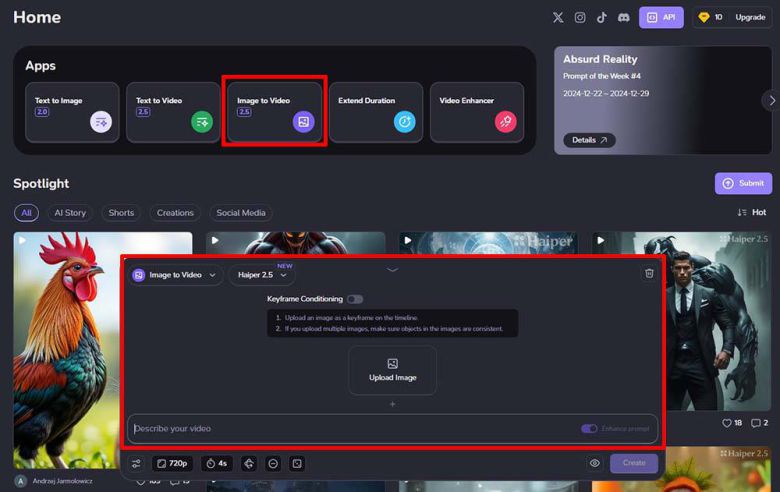Click the Video Enhancer app icon
This screenshot has width=780, height=492.
505,122
